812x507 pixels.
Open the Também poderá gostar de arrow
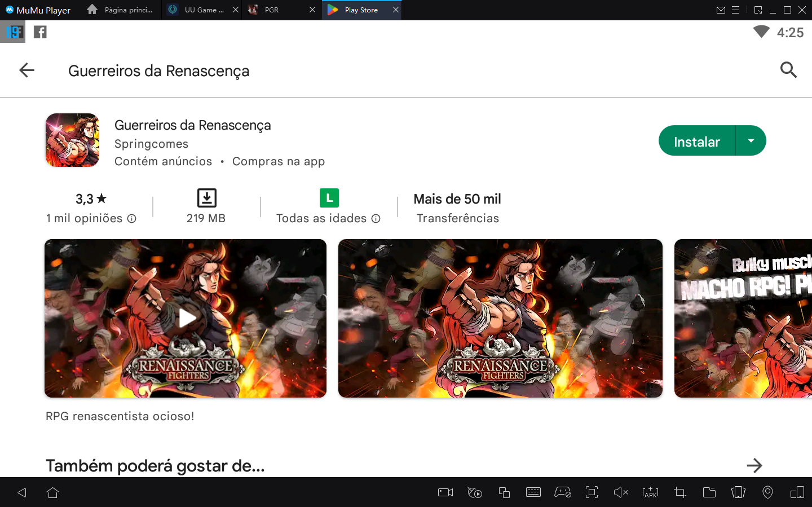tap(754, 465)
